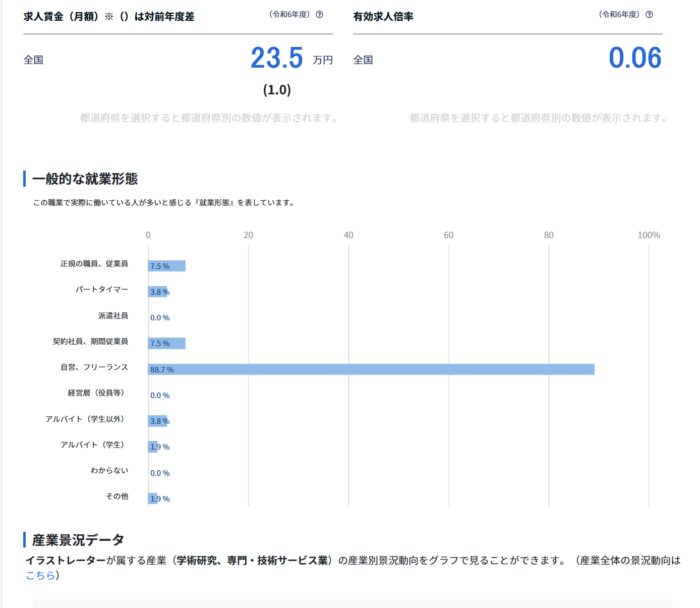700x608 pixels.
Task: Select the 正規の職員、従業員 row label
Action: tap(94, 264)
